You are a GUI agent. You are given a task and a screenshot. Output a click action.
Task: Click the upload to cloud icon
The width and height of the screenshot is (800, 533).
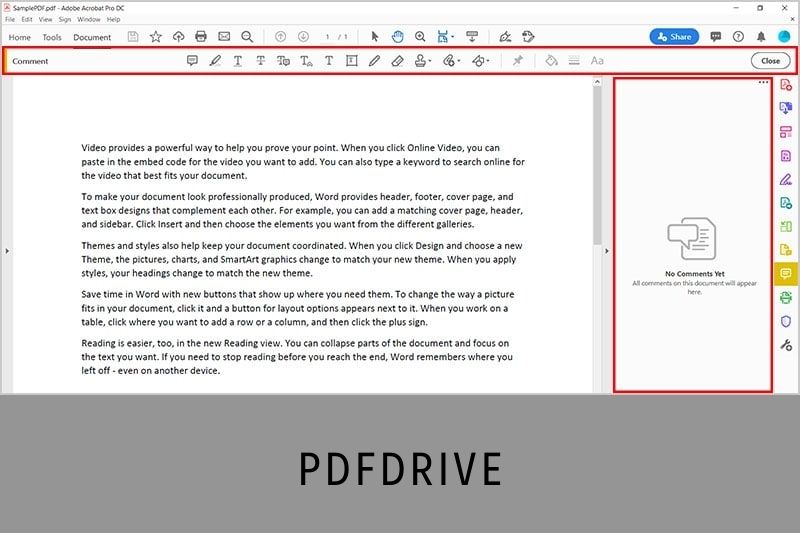tap(178, 37)
